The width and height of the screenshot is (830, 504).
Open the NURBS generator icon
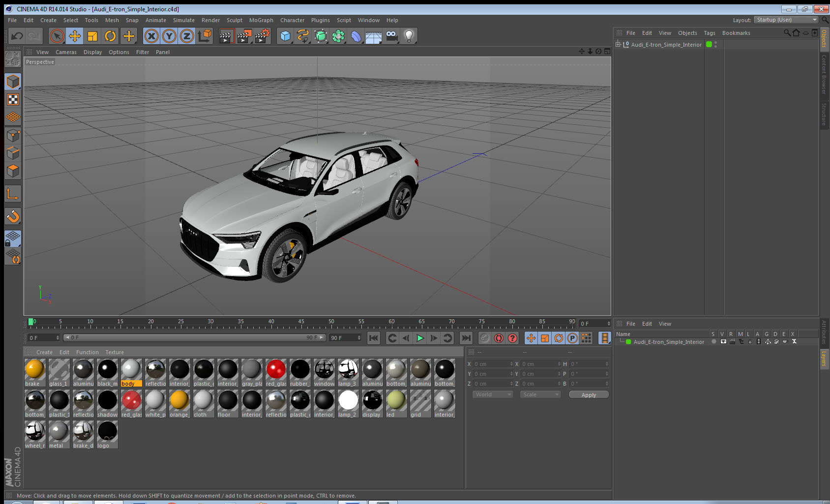click(x=321, y=36)
